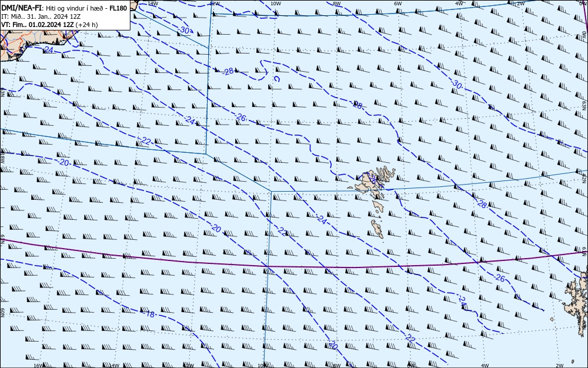Click the 10W longitude label at top edge
The width and height of the screenshot is (588, 368).
[276, 3]
